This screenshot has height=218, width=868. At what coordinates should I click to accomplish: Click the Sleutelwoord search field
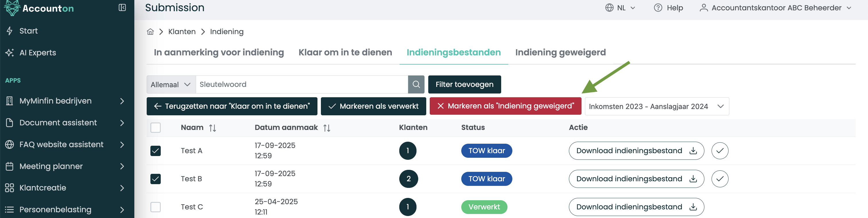301,84
